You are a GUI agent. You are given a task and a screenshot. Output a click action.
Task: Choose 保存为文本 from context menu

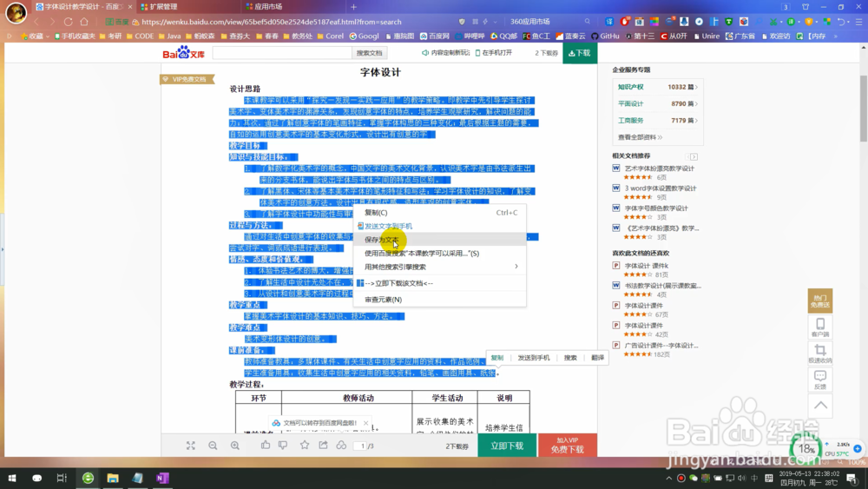[439, 240]
